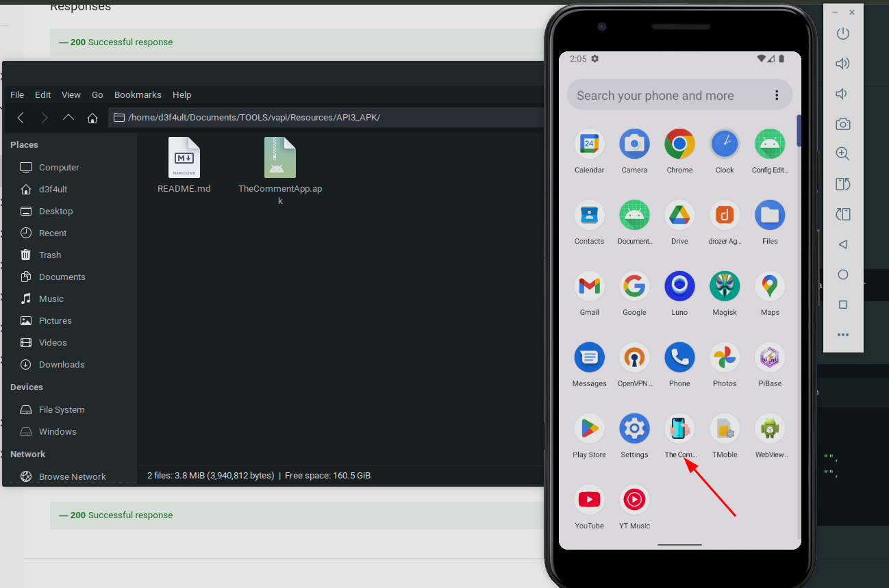889x588 pixels.
Task: Open the View menu in file manager
Action: click(x=71, y=94)
